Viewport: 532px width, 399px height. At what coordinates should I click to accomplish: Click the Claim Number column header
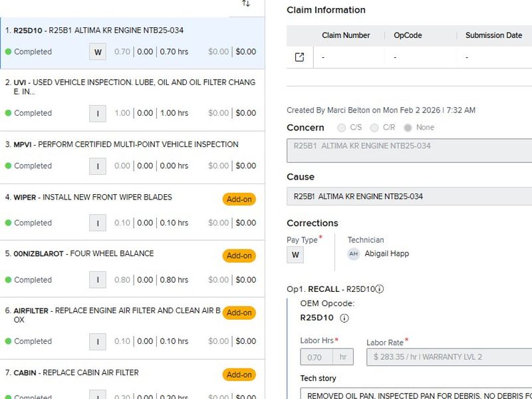click(345, 35)
